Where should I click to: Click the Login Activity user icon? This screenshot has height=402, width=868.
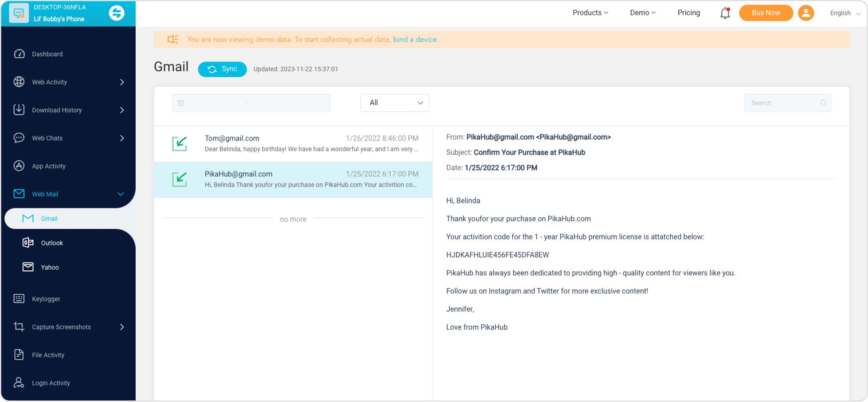pyautogui.click(x=19, y=383)
